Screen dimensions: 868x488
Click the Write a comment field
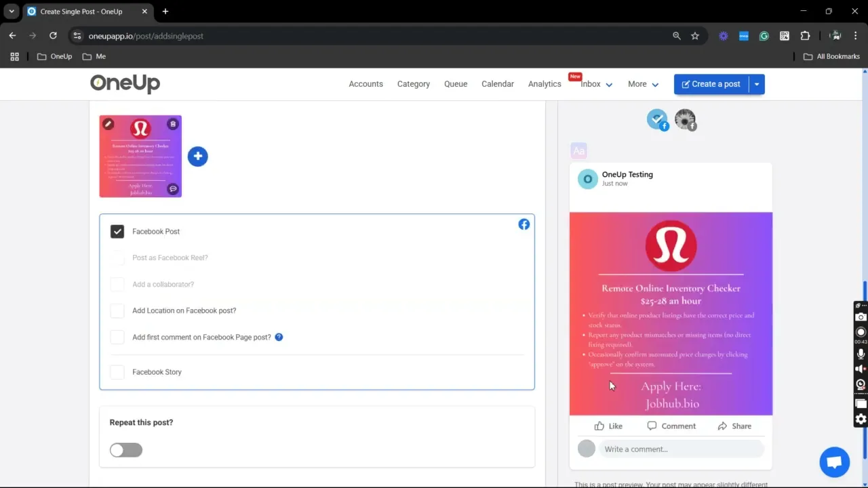pyautogui.click(x=682, y=449)
